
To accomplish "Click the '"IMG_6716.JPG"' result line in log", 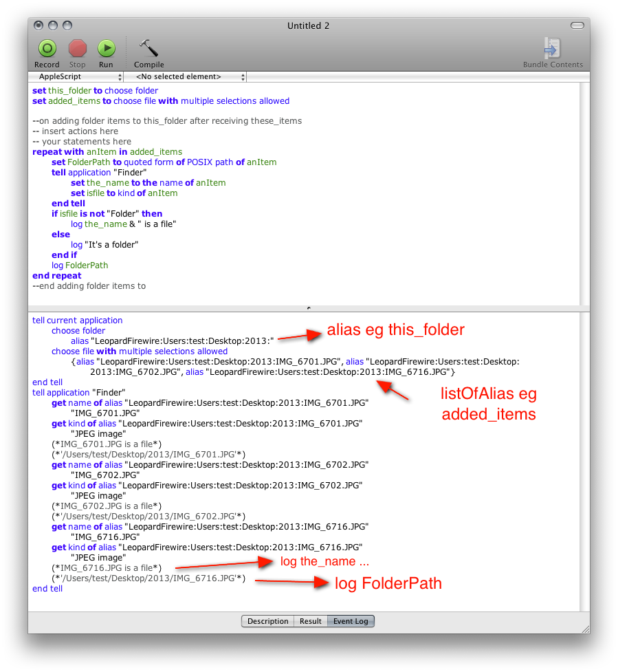I will [x=105, y=536].
